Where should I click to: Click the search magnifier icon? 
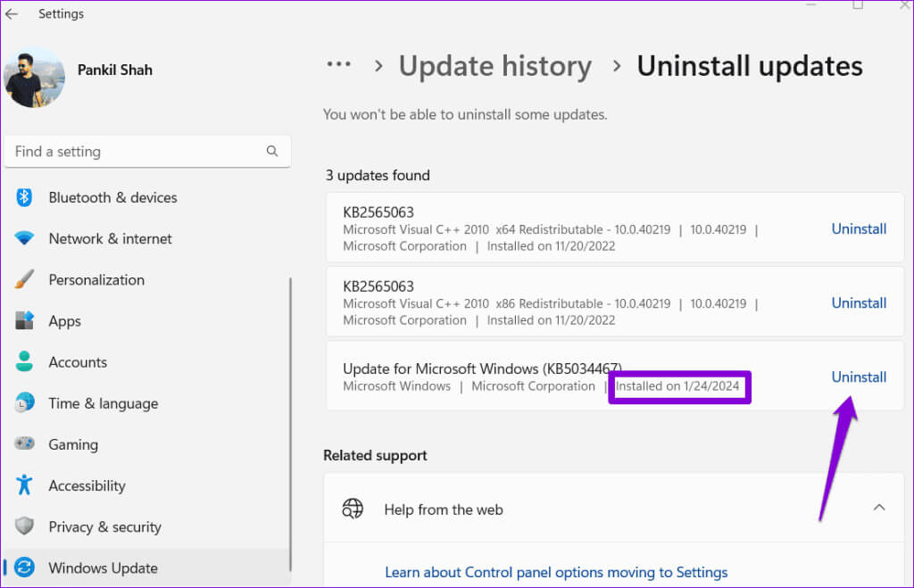(272, 152)
